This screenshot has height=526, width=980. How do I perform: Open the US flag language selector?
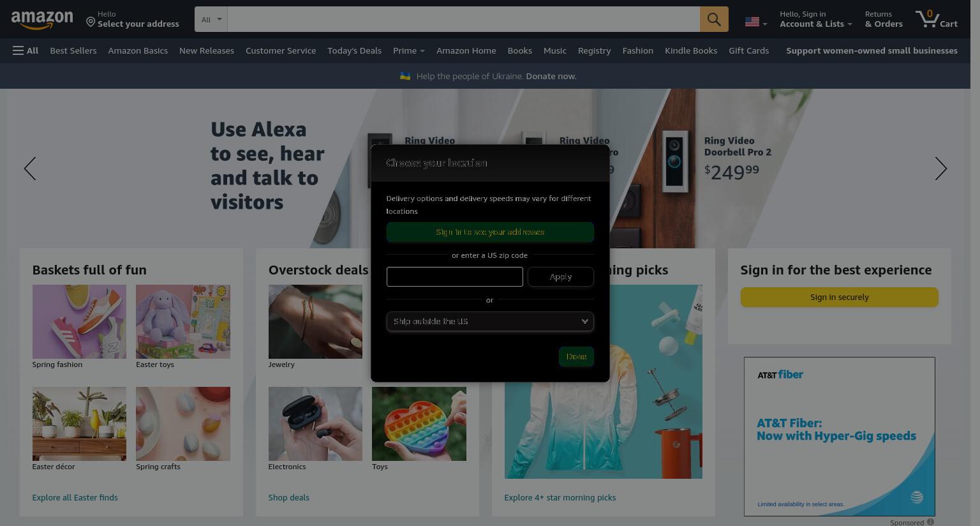click(756, 22)
